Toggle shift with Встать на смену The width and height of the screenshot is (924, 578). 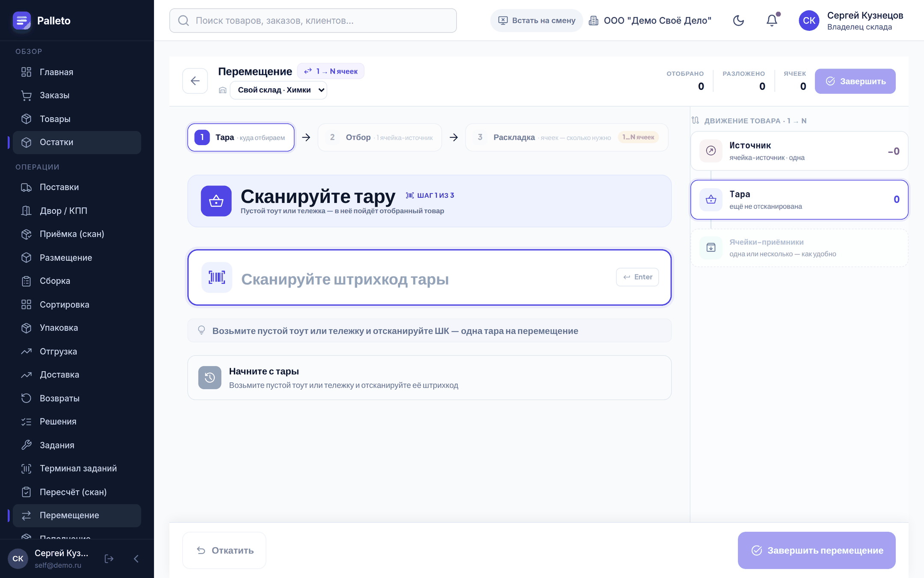point(537,21)
